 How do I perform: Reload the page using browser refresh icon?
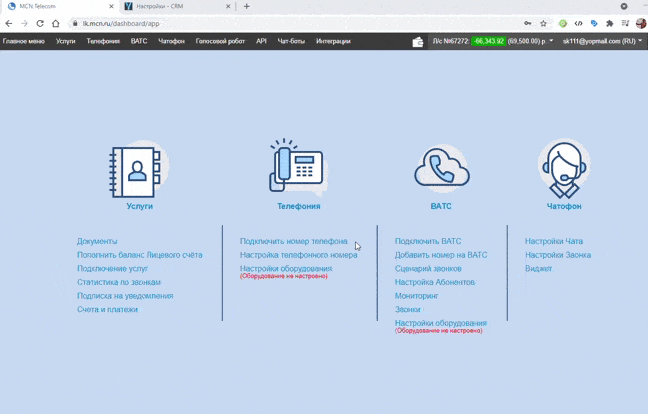click(x=40, y=23)
